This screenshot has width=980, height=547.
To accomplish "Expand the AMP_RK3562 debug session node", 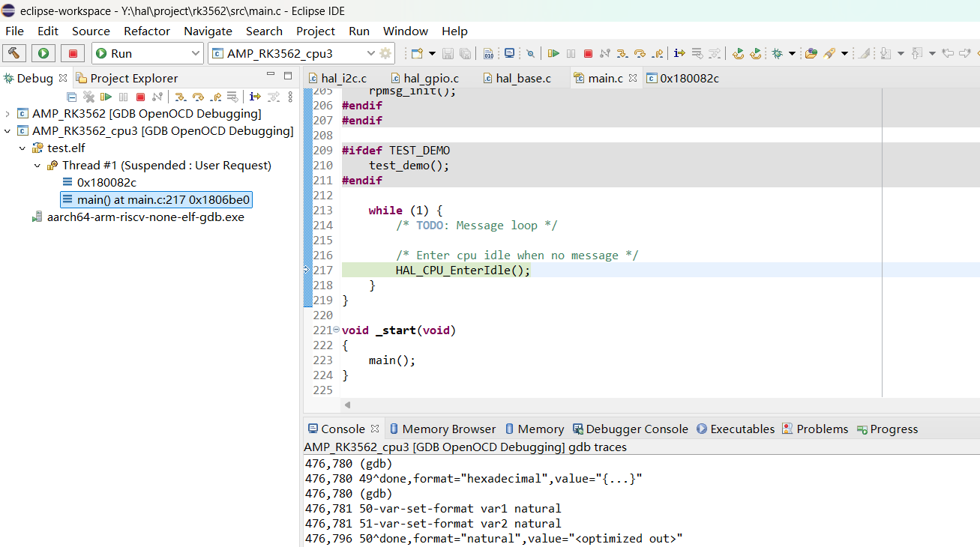I will click(7, 114).
